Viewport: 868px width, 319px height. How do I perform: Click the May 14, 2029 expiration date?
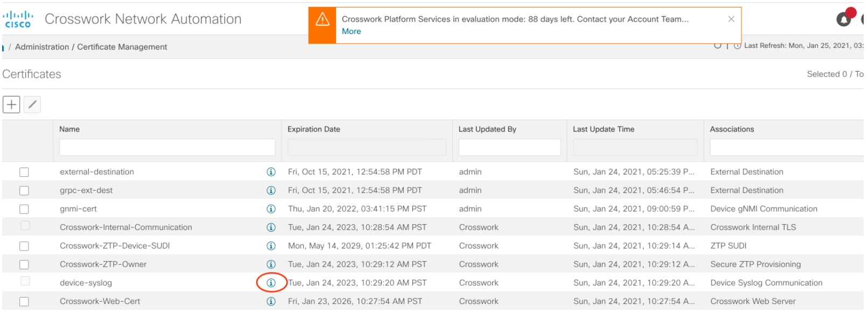(x=360, y=246)
